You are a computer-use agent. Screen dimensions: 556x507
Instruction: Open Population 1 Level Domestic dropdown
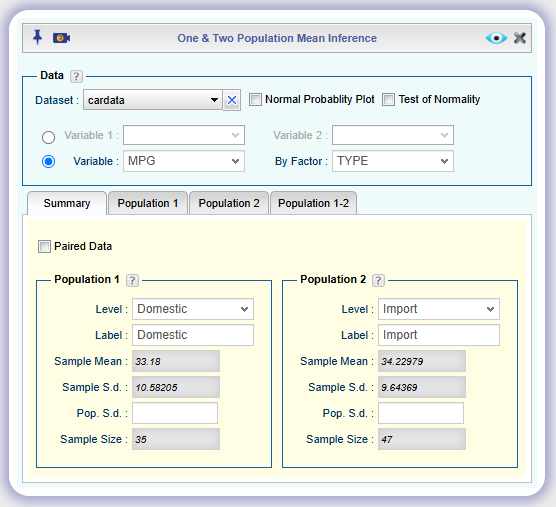point(193,309)
